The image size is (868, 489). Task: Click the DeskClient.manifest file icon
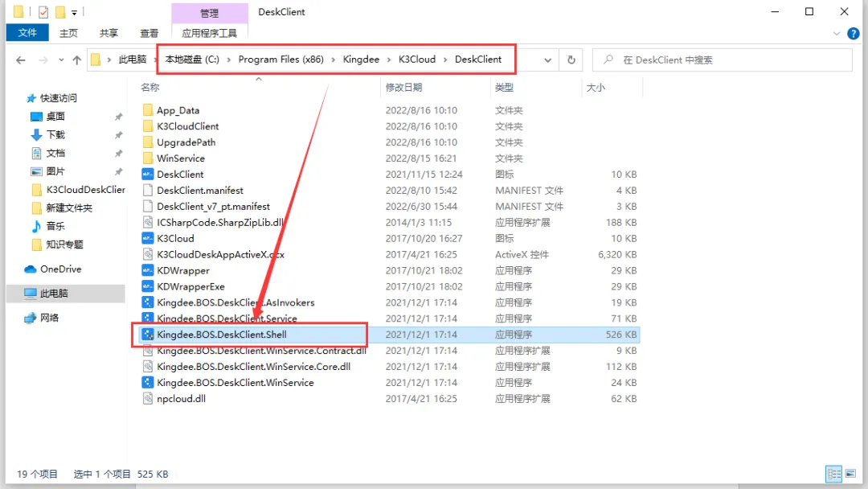[147, 191]
